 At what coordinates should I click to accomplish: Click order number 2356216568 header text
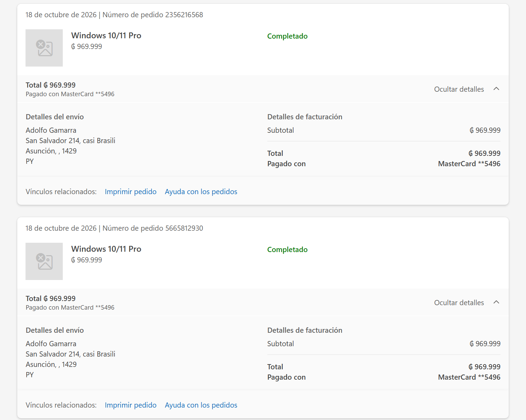click(153, 15)
